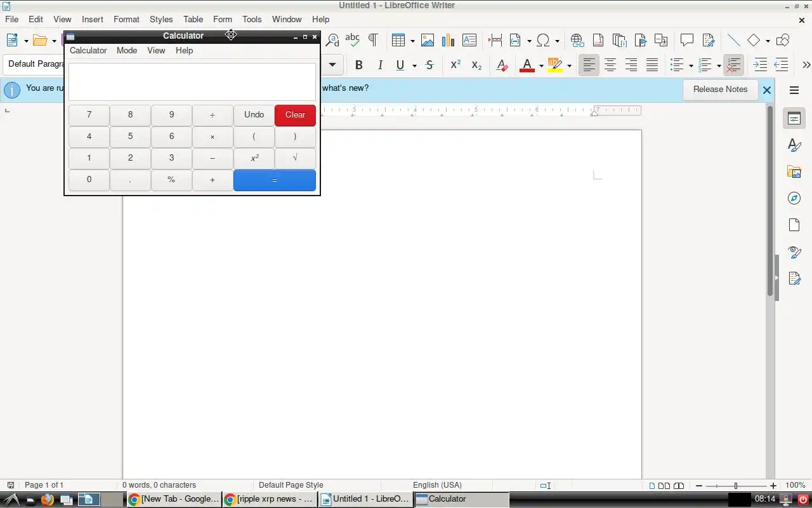
Task: Click the x squared calculator button
Action: 254,158
